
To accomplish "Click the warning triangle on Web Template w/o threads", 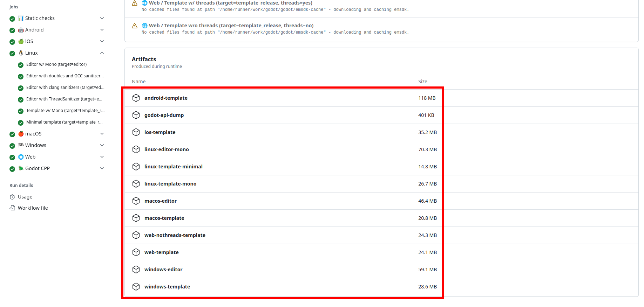I will [135, 26].
